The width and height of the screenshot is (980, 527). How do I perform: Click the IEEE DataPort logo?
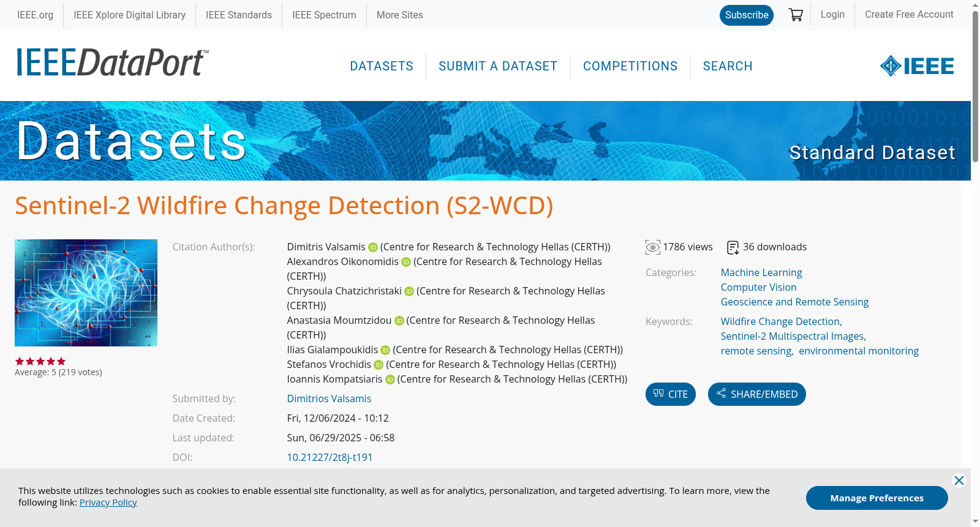click(x=112, y=62)
